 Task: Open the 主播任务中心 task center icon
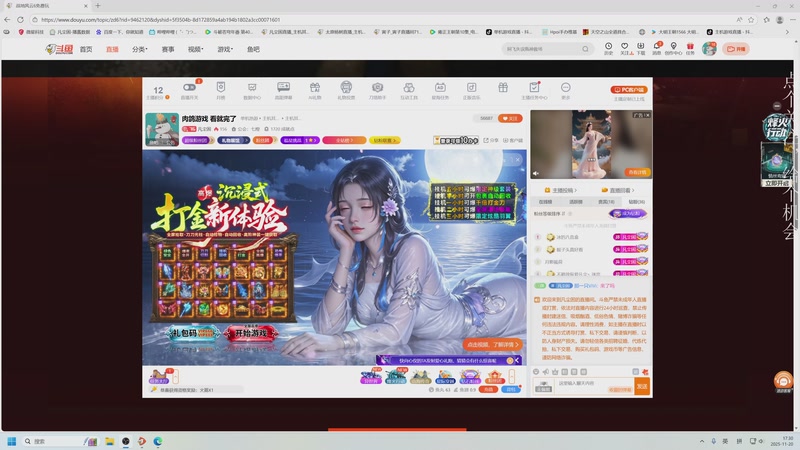click(534, 90)
